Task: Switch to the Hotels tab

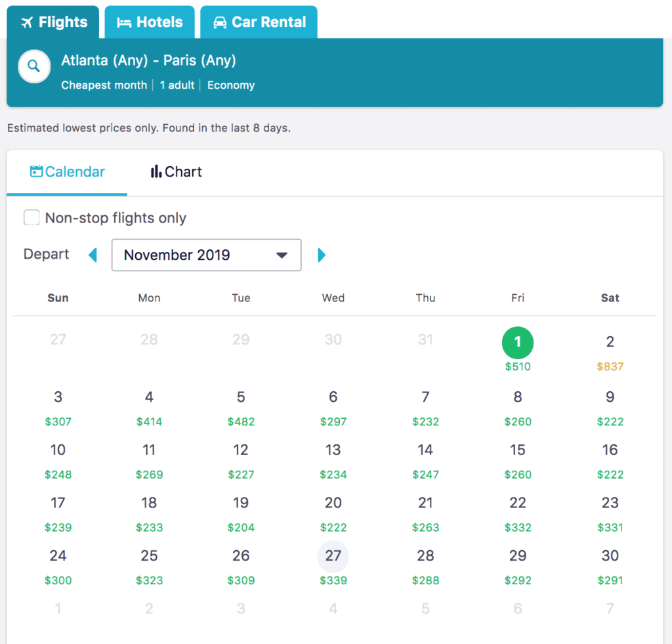Action: tap(149, 22)
